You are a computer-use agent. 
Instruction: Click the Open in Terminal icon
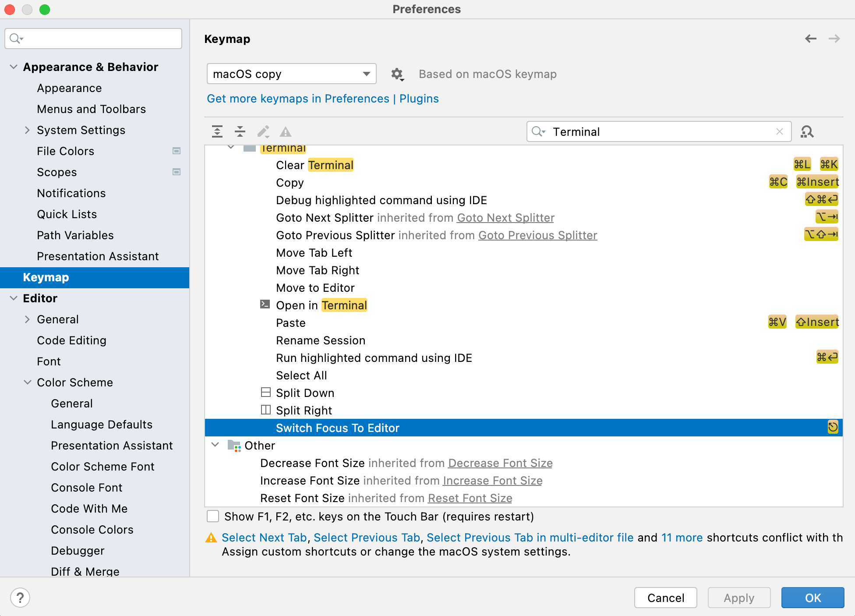[265, 304]
